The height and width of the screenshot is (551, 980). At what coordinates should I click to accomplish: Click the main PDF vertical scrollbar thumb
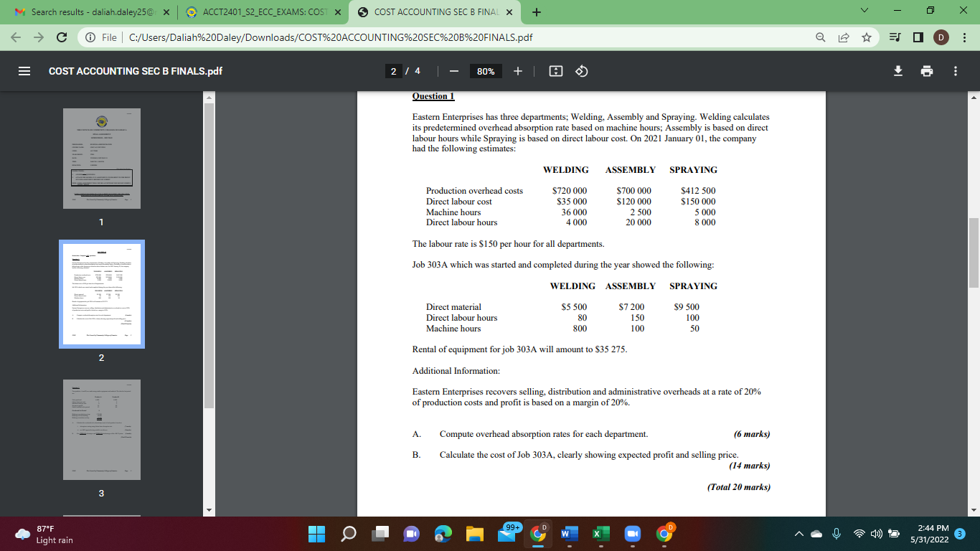(974, 252)
